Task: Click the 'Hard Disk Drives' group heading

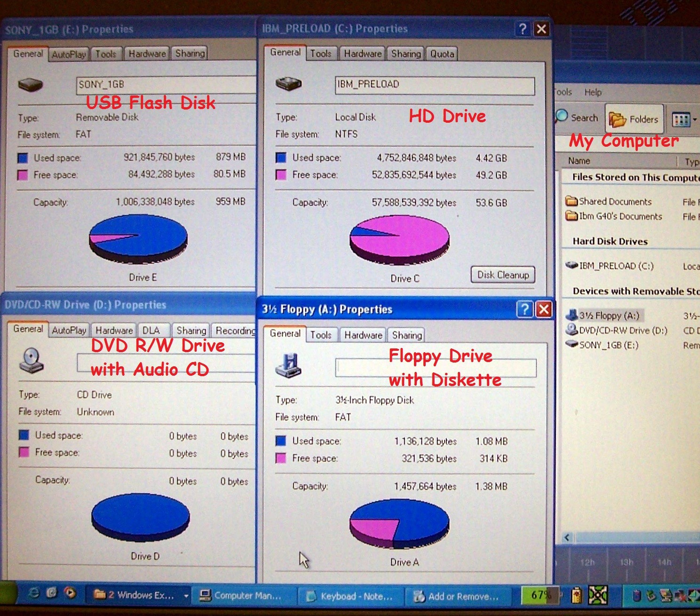Action: pyautogui.click(x=610, y=241)
